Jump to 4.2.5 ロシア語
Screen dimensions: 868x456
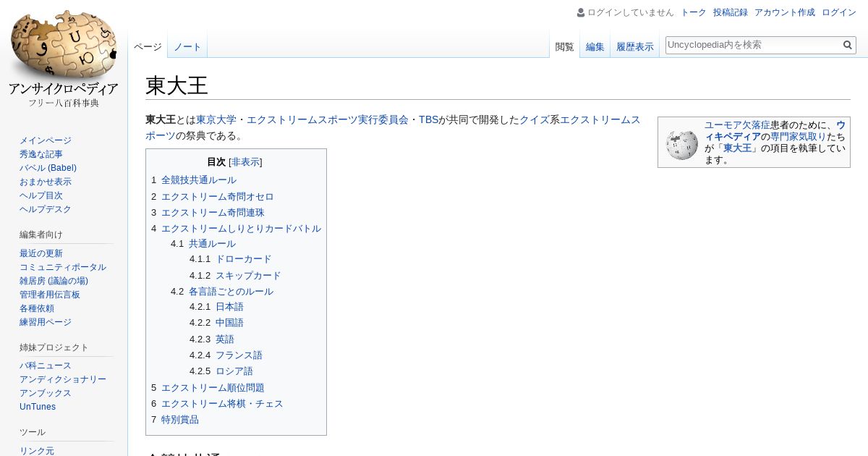tap(234, 371)
